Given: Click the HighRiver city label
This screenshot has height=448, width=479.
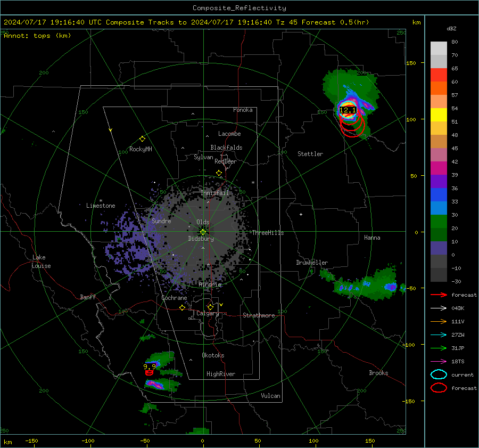Looking at the screenshot, I should [x=221, y=374].
